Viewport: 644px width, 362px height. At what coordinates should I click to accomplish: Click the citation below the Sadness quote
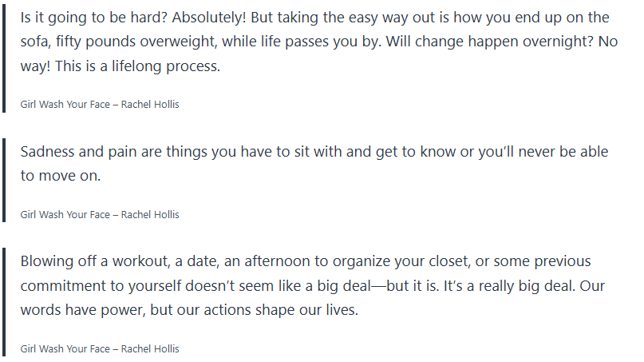coord(100,214)
